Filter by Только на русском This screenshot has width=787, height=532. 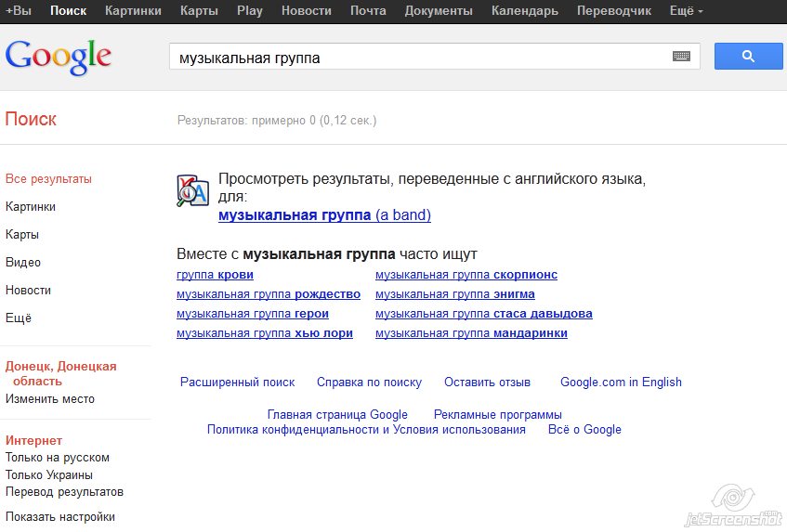[x=58, y=457]
